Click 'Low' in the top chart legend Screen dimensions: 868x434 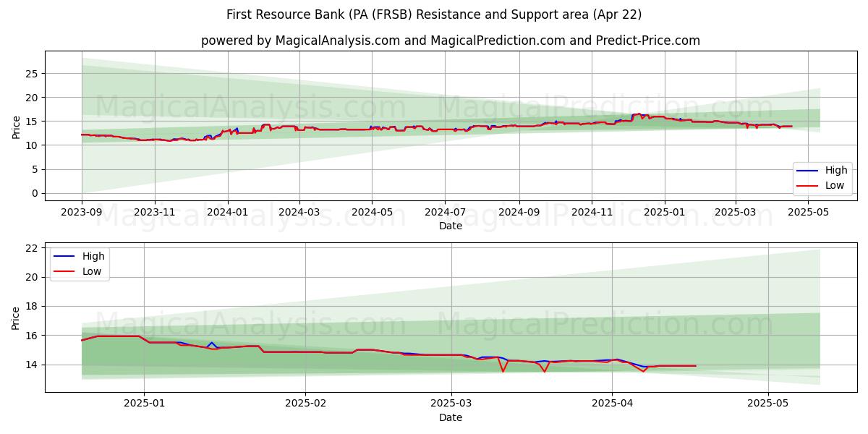coord(835,185)
